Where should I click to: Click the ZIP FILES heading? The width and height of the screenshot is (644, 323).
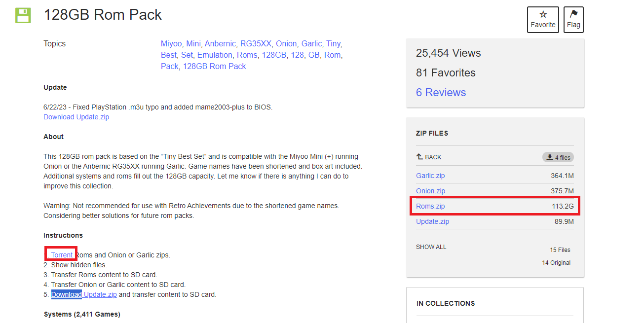432,133
